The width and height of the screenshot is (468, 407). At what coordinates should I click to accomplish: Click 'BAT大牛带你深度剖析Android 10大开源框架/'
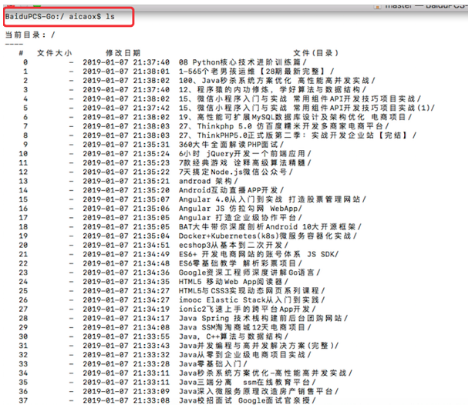[270, 227]
